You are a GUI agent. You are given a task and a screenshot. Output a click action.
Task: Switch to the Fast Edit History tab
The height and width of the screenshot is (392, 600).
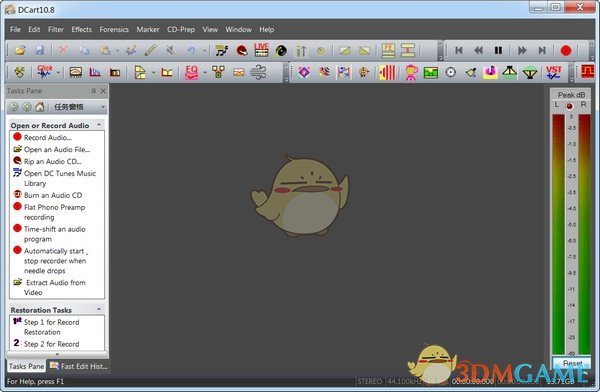(79, 366)
